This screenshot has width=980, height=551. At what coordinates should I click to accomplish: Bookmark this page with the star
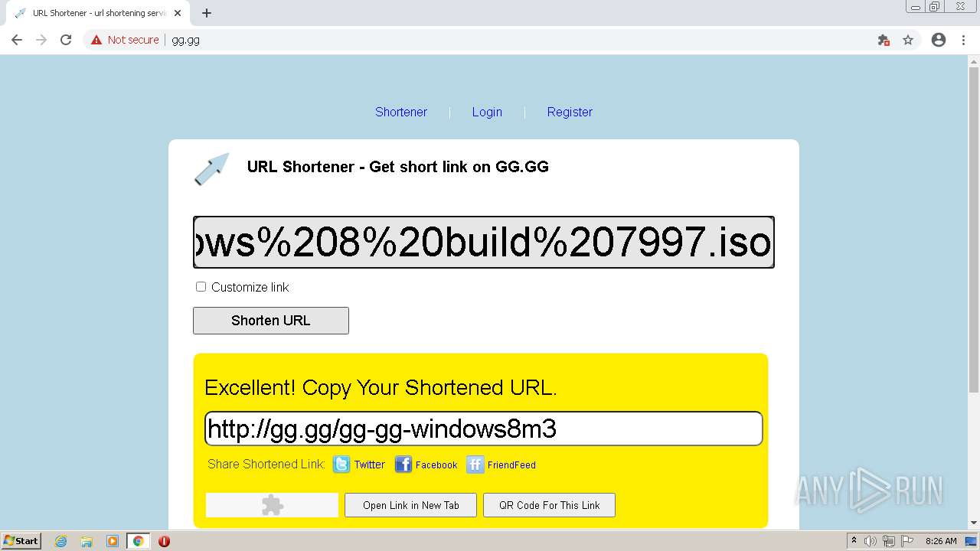click(x=908, y=40)
